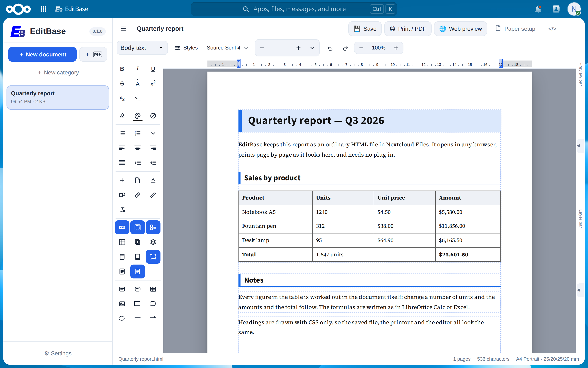This screenshot has height=368, width=588.
Task: Apply subscript formatting
Action: (122, 98)
